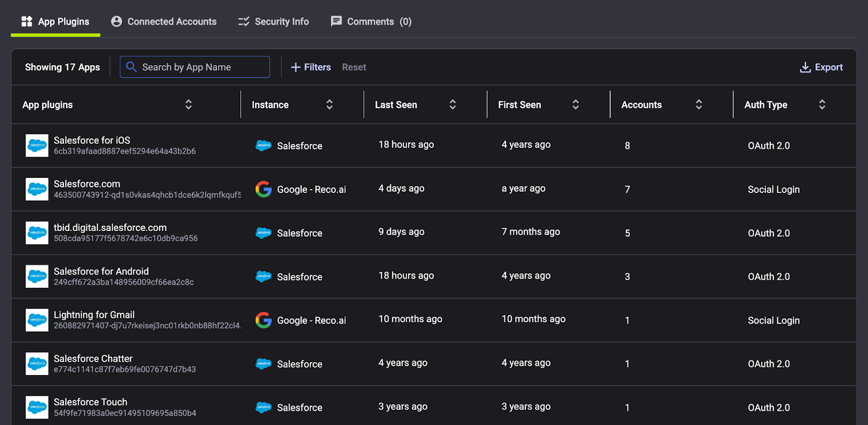
Task: Click Google logo in Salesforce.com row
Action: (264, 189)
